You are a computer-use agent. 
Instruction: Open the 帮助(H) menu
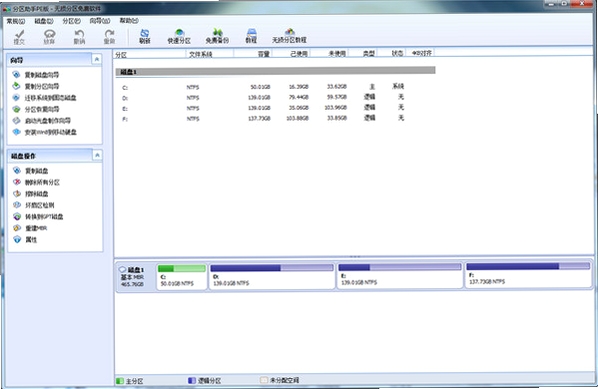[129, 20]
